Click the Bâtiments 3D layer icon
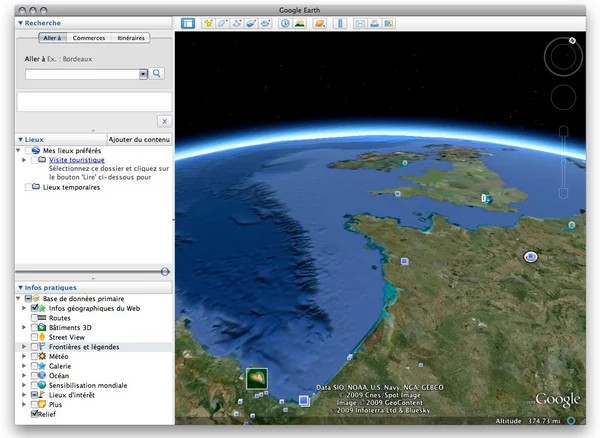600x438 pixels. point(42,327)
